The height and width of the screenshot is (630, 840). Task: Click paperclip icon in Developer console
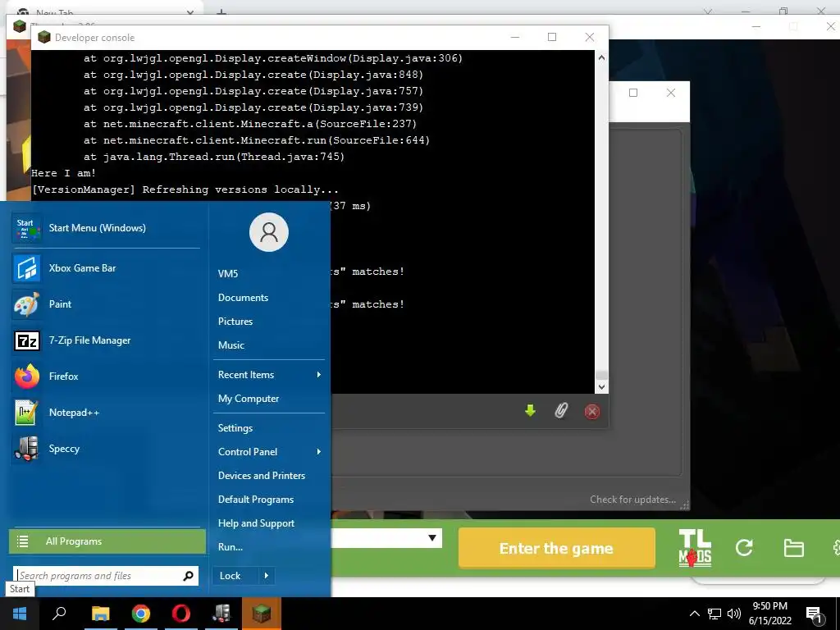click(561, 411)
